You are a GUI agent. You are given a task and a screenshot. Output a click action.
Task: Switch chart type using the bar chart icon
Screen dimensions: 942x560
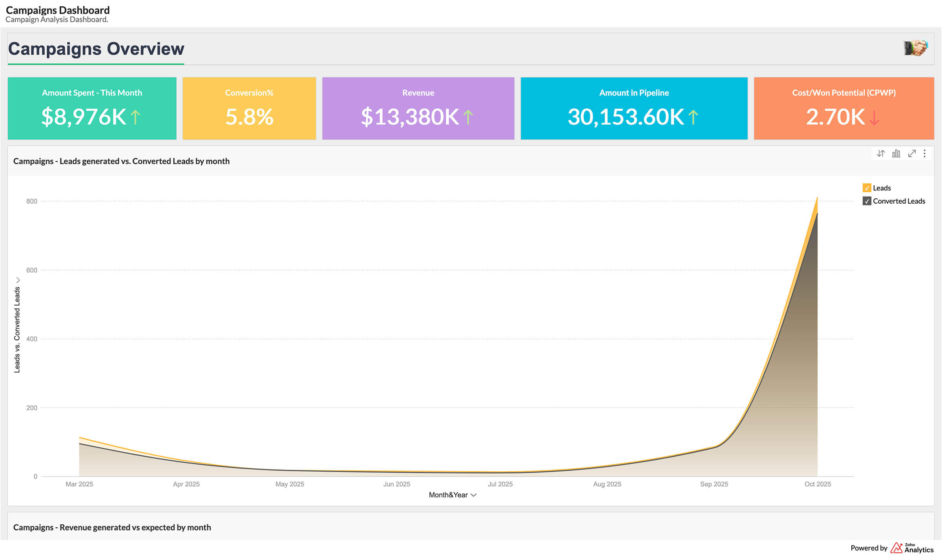(896, 153)
